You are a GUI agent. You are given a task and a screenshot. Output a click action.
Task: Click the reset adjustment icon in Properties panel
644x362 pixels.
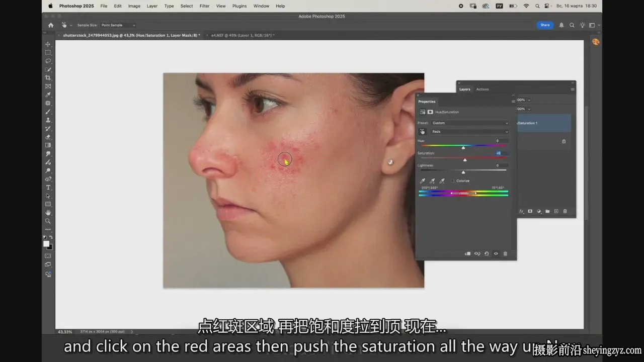pos(487,254)
